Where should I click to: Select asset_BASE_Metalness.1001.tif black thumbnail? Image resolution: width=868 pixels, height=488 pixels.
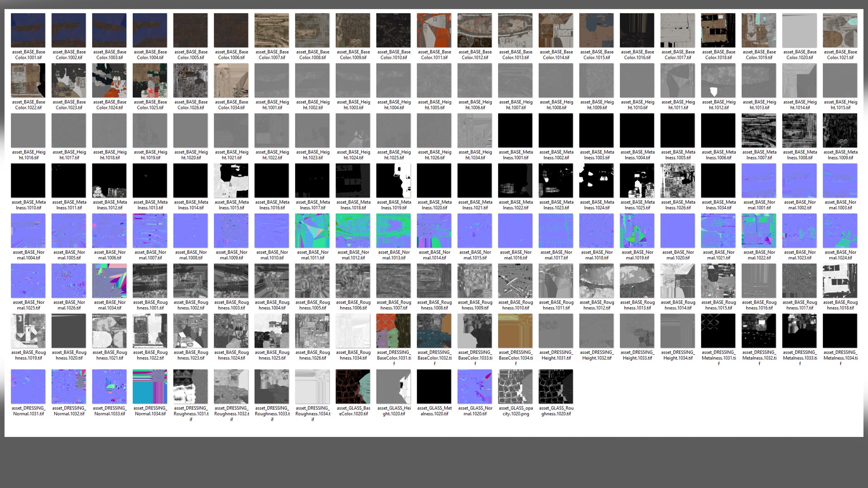tap(515, 131)
